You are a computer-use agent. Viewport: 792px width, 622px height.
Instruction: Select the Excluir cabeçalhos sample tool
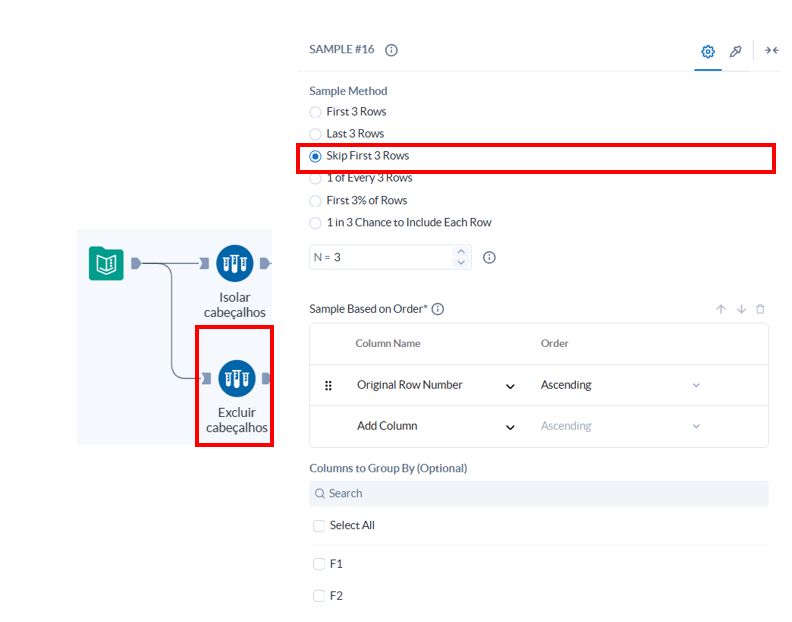[x=236, y=378]
